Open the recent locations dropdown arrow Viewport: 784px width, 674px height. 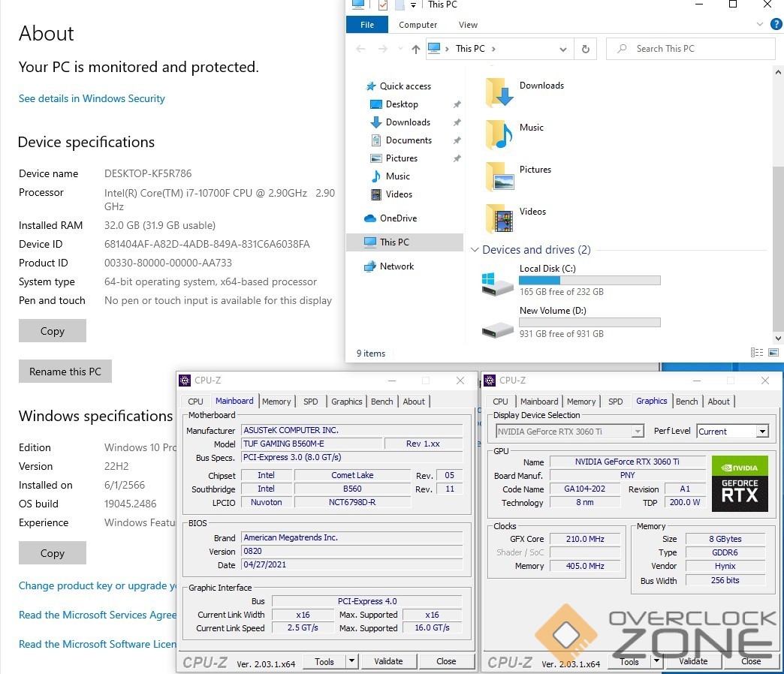point(400,49)
